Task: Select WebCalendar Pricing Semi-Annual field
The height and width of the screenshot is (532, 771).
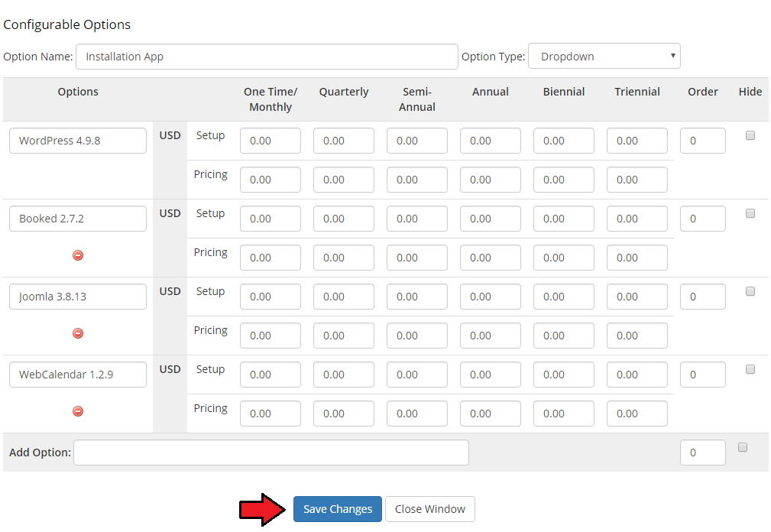Action: [417, 414]
